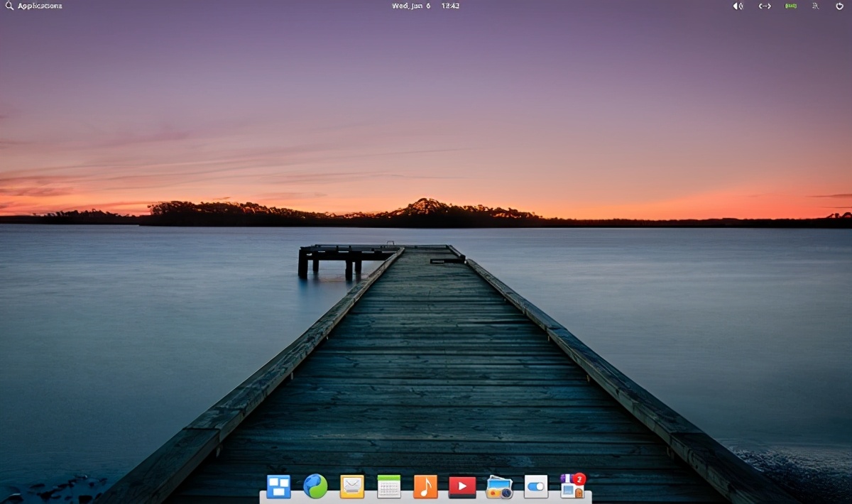Open the sound indicator menu
852x504 pixels.
click(738, 6)
